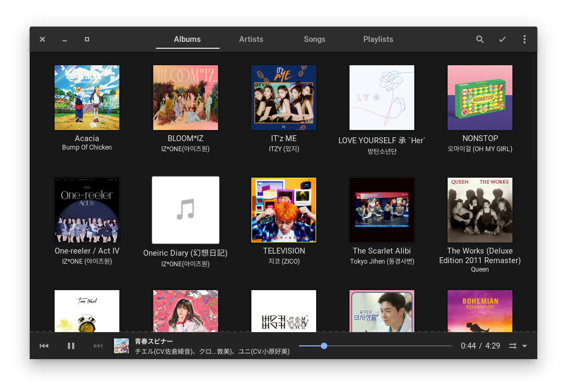Enable selection mode with the checkmark icon

(x=502, y=39)
